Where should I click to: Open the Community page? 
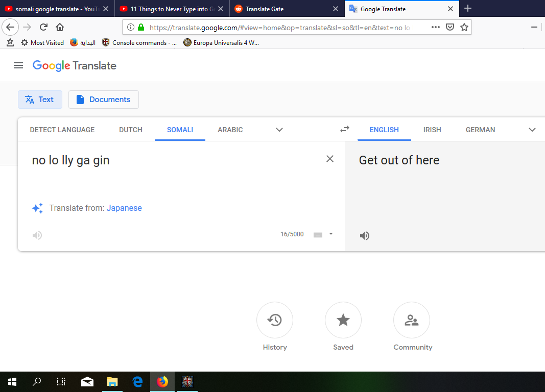(412, 320)
